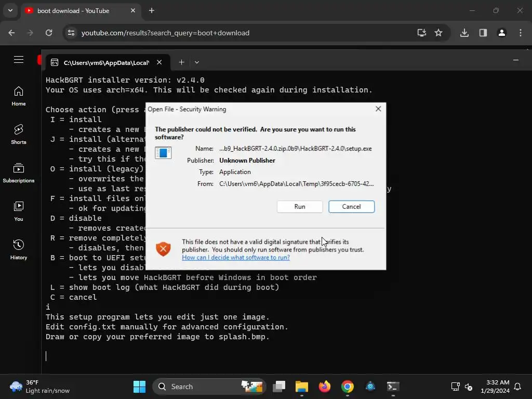Screen dimensions: 532x399
Task: Open network status icon in system tray
Action: pos(455,387)
